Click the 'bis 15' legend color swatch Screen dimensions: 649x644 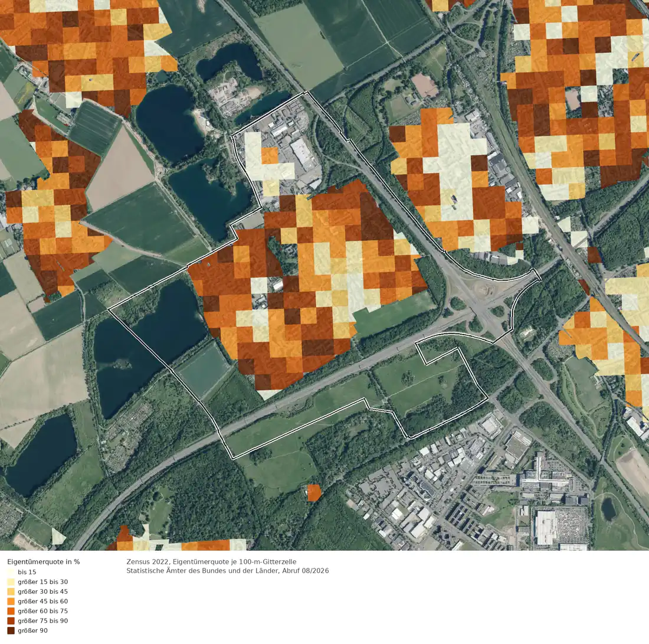(11, 572)
